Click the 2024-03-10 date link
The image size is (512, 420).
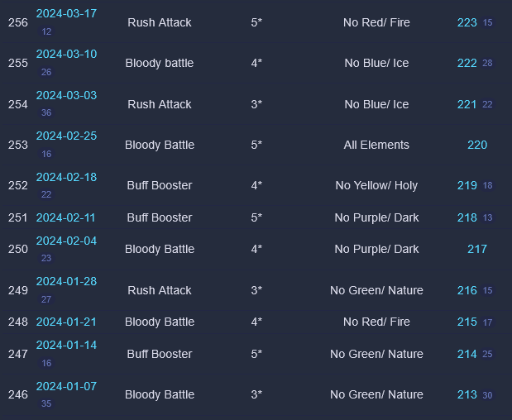[x=66, y=54]
